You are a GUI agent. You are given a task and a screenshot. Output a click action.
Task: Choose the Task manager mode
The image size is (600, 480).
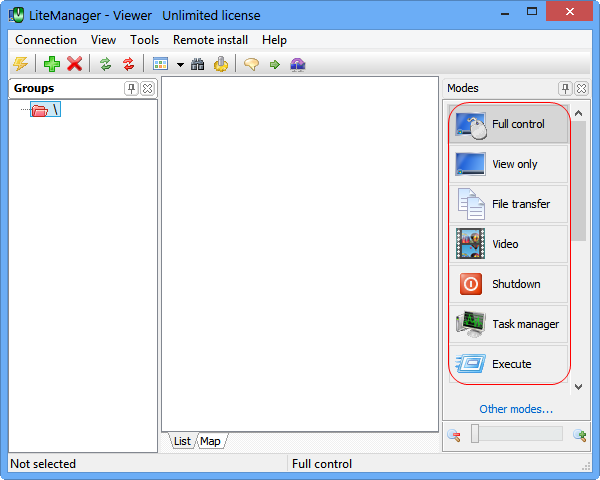coord(509,324)
